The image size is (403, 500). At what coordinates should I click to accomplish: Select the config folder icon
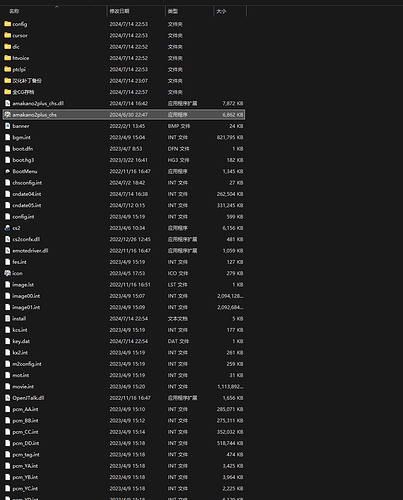tap(8, 24)
